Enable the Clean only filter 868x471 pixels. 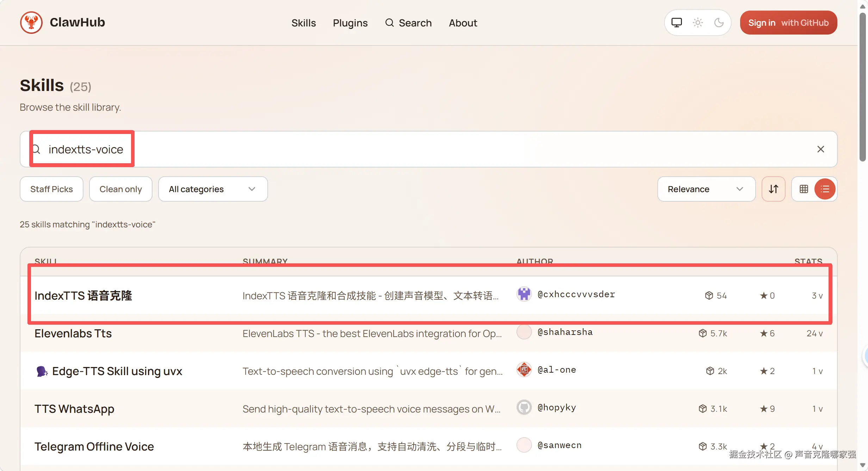pyautogui.click(x=120, y=189)
